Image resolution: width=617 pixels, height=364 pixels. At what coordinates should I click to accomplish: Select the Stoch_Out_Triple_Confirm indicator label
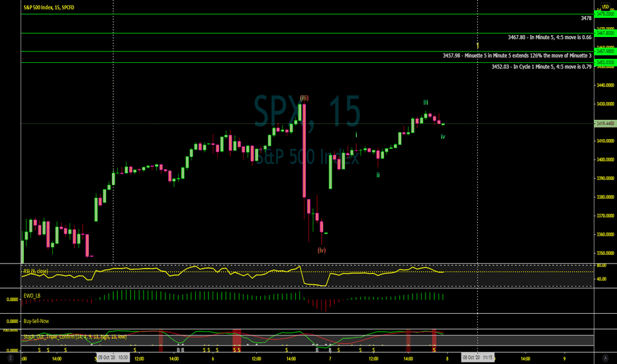(75, 337)
